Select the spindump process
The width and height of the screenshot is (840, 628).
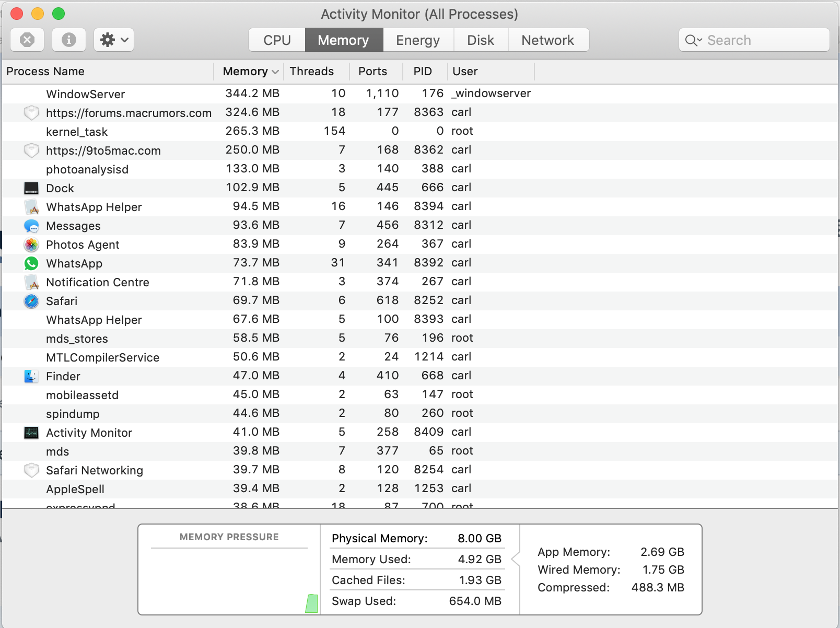click(x=73, y=414)
